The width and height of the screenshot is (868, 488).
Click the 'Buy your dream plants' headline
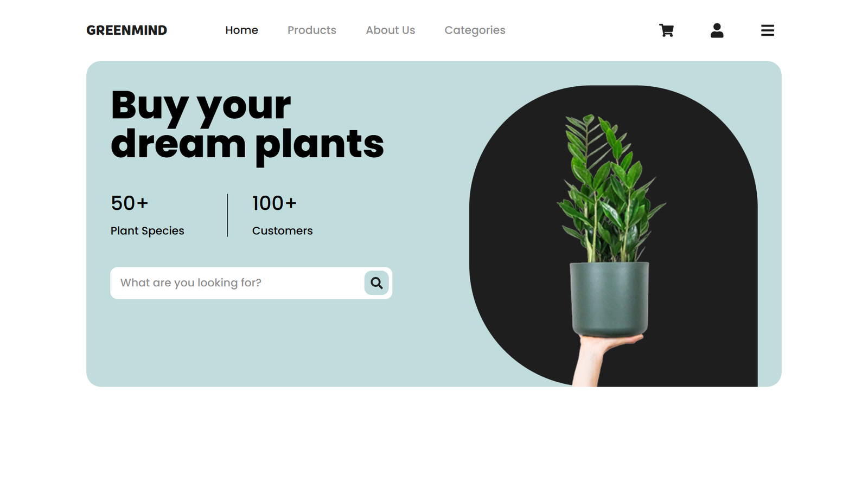coord(247,124)
